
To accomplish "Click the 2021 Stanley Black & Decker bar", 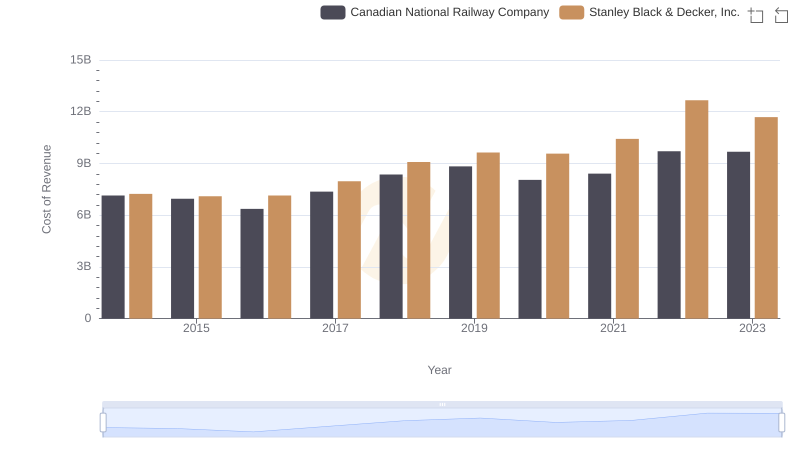I will click(627, 228).
